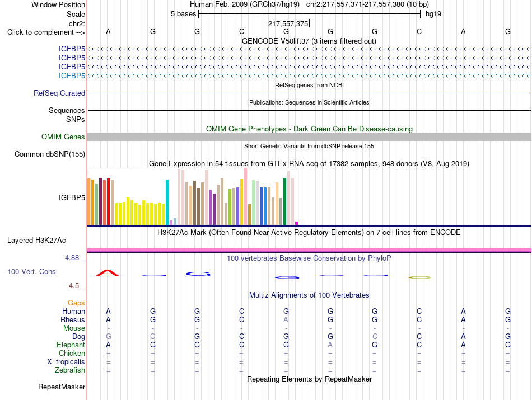Click the bright red bar in GTEx chart
Viewport: 532px width, 400px height.
point(108,202)
